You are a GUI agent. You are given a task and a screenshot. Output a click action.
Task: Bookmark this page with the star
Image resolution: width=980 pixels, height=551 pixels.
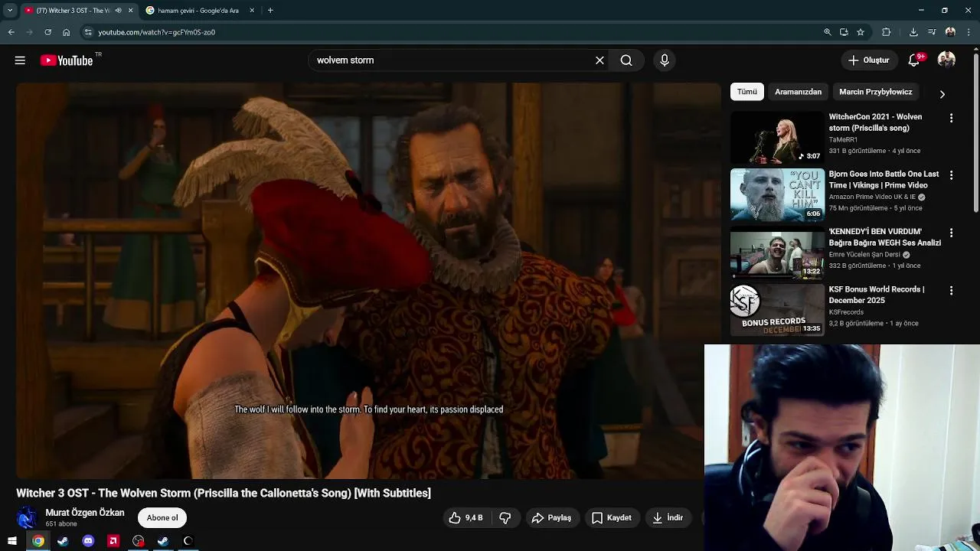[x=861, y=32]
